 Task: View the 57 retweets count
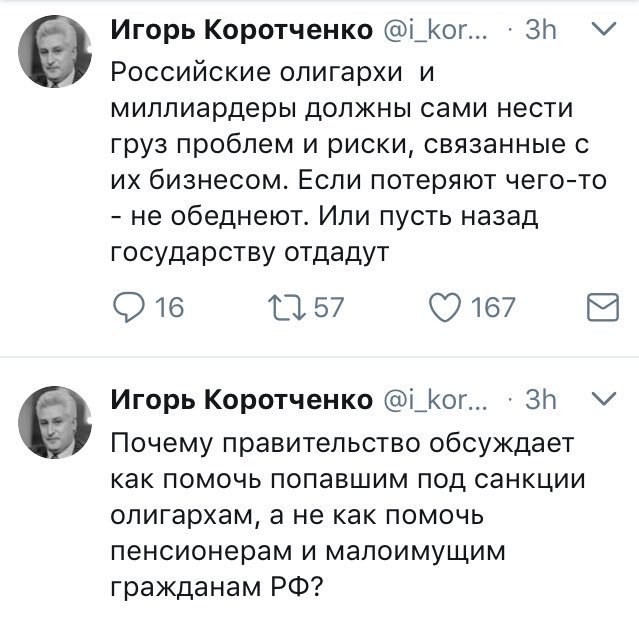point(329,307)
